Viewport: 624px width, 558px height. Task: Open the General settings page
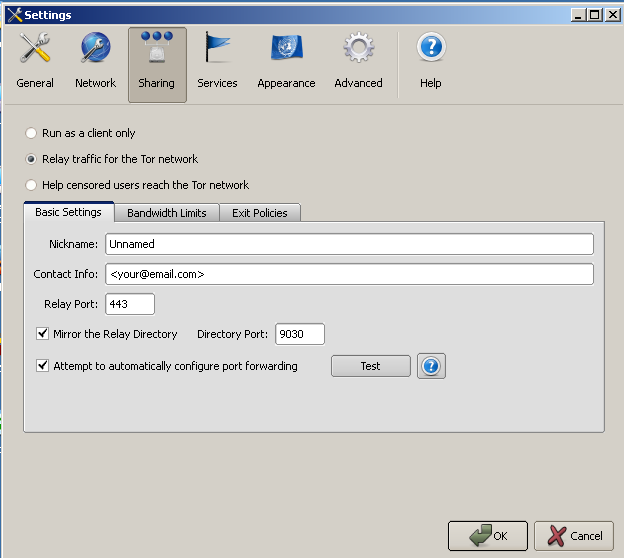(35, 61)
